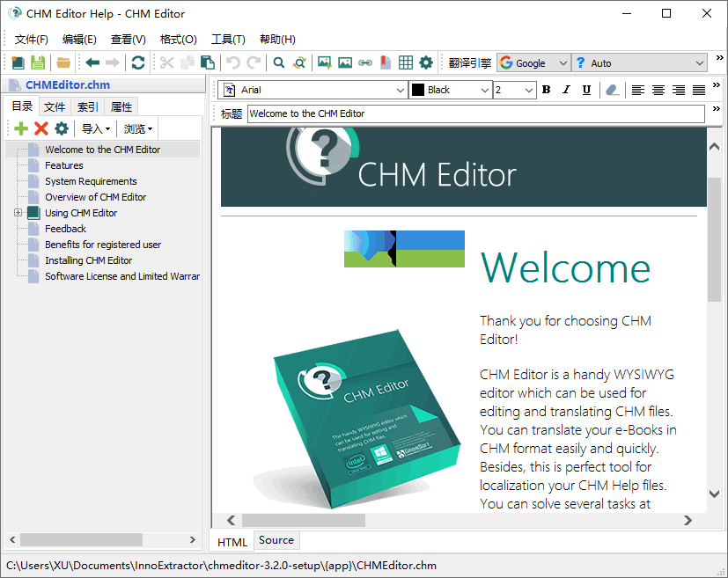Click the Undo arrow icon

coord(233,62)
